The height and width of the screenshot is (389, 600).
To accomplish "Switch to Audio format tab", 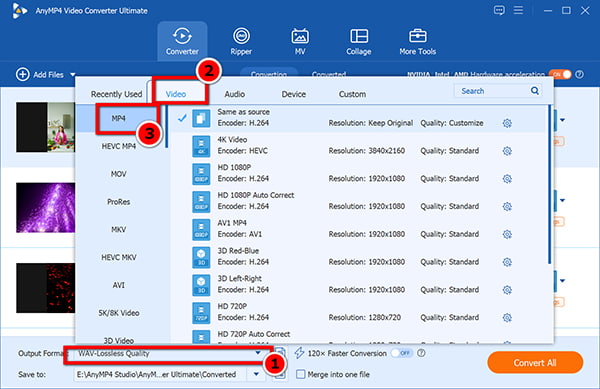I will [x=235, y=94].
